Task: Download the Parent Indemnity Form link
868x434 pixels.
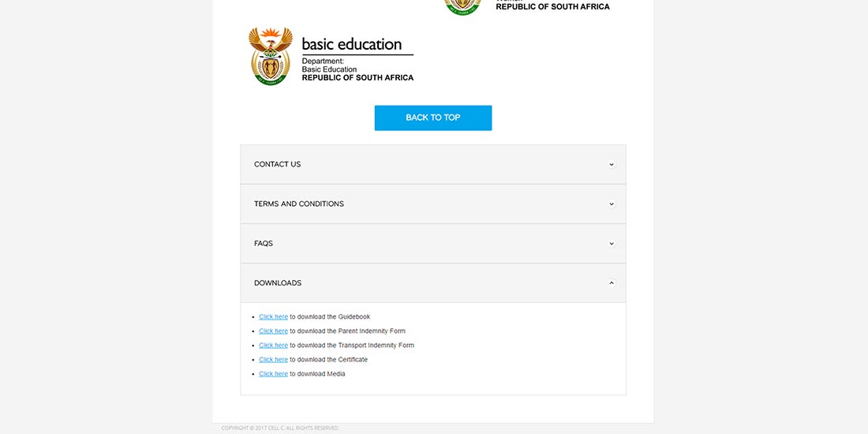Action: tap(273, 331)
